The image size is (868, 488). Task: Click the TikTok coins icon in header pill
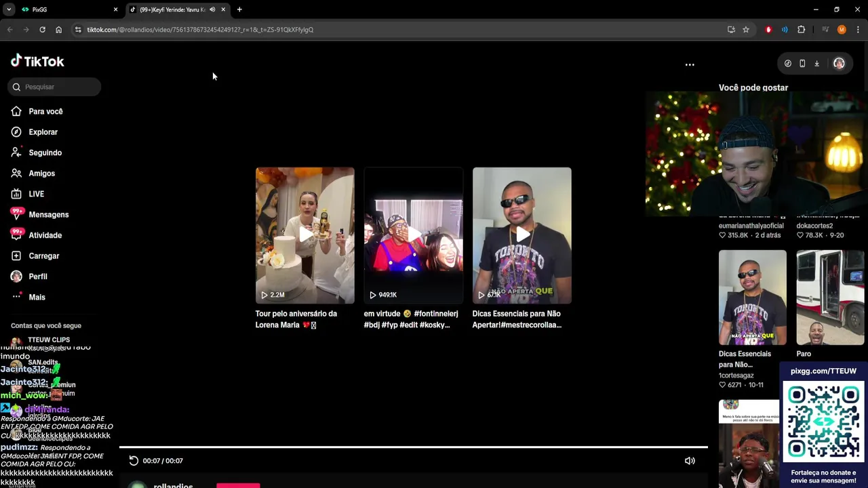click(x=787, y=64)
